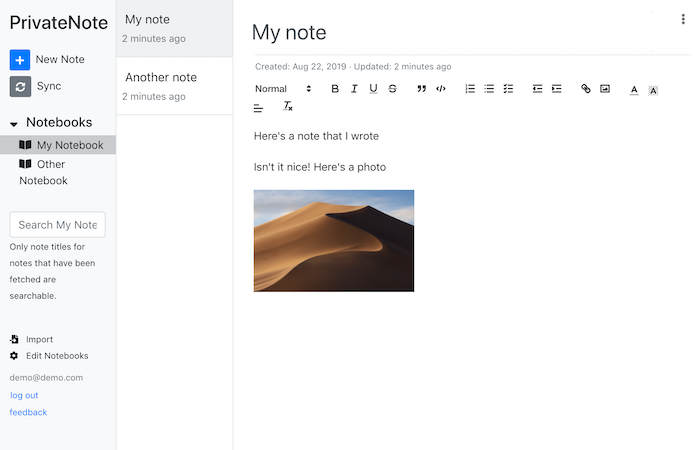The image size is (700, 450).
Task: Focus the Search My Notes field
Action: pos(58,225)
